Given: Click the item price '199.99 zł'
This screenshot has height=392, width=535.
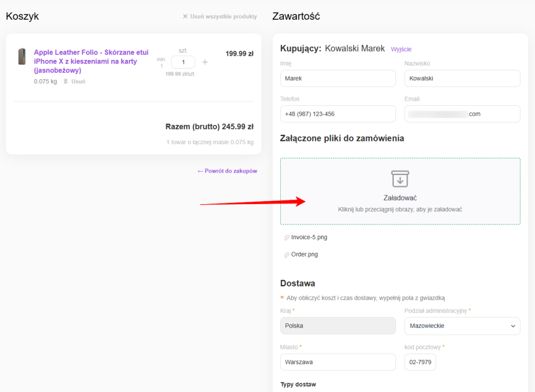Looking at the screenshot, I should click(x=240, y=54).
